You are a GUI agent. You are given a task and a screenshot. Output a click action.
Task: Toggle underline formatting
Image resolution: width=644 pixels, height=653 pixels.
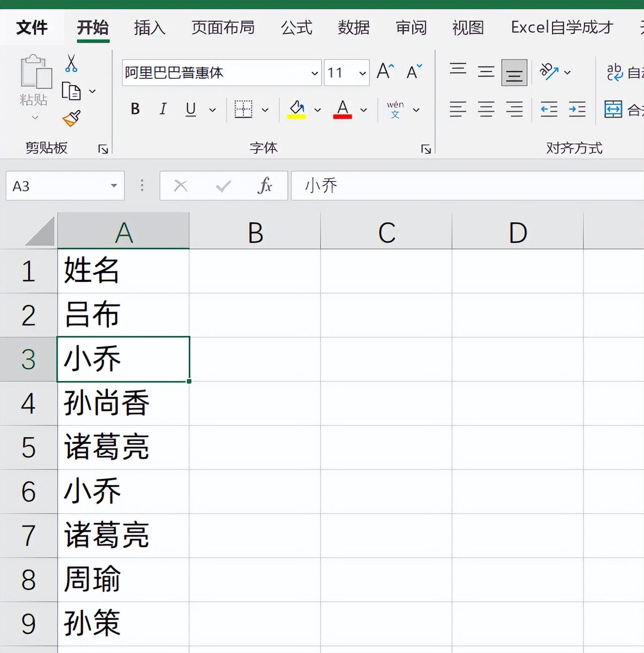[x=191, y=109]
